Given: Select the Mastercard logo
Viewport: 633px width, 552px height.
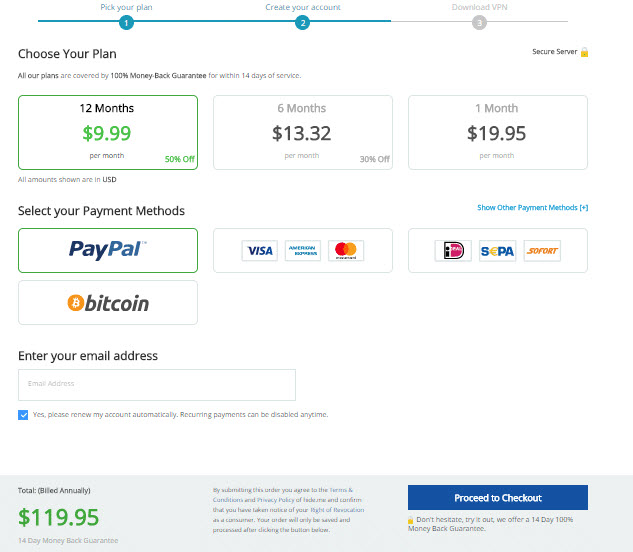Looking at the screenshot, I should point(346,251).
